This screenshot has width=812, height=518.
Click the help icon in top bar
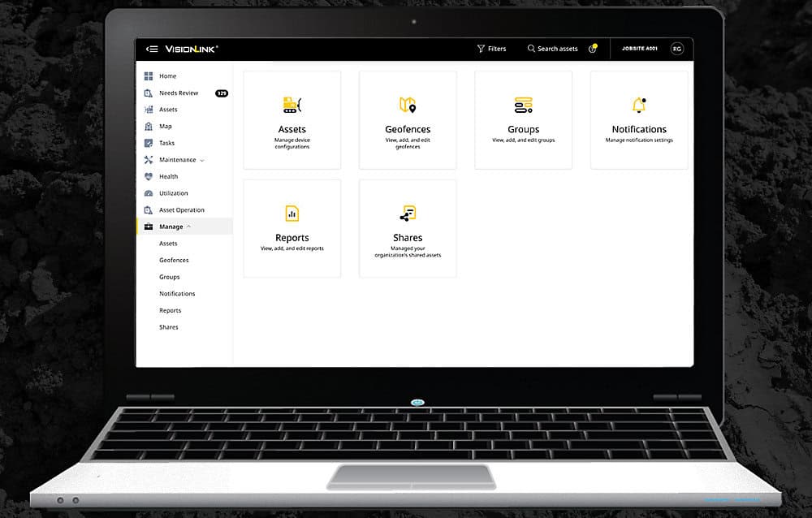click(x=593, y=49)
